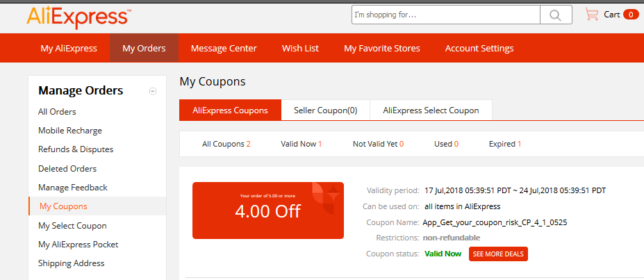Screen dimensions: 644x280
Task: Click the 4.00 Off coupon card
Action: point(268,211)
